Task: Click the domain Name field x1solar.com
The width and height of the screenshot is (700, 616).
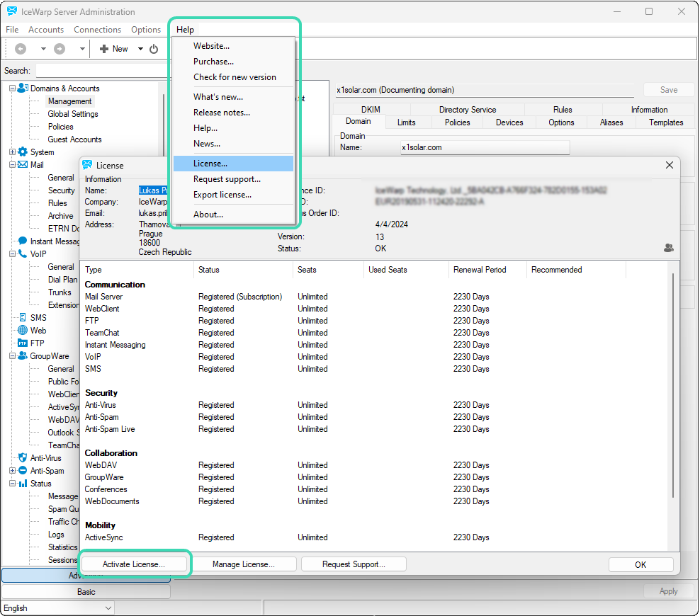Action: tap(485, 147)
